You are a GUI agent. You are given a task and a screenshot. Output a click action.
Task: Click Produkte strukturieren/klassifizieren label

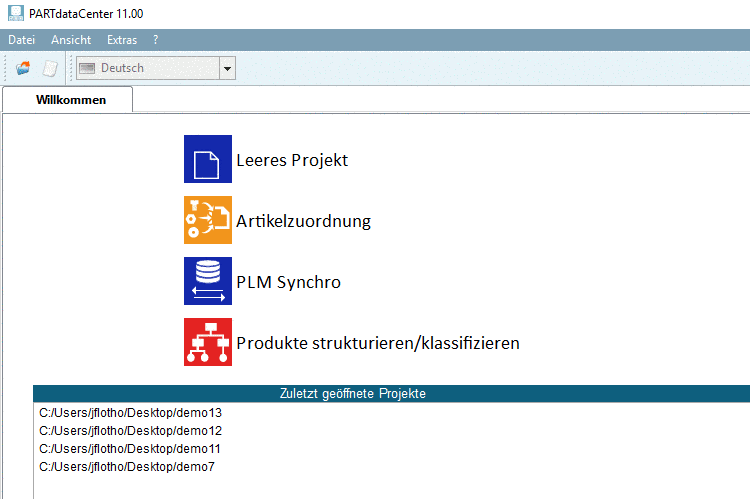coord(378,343)
